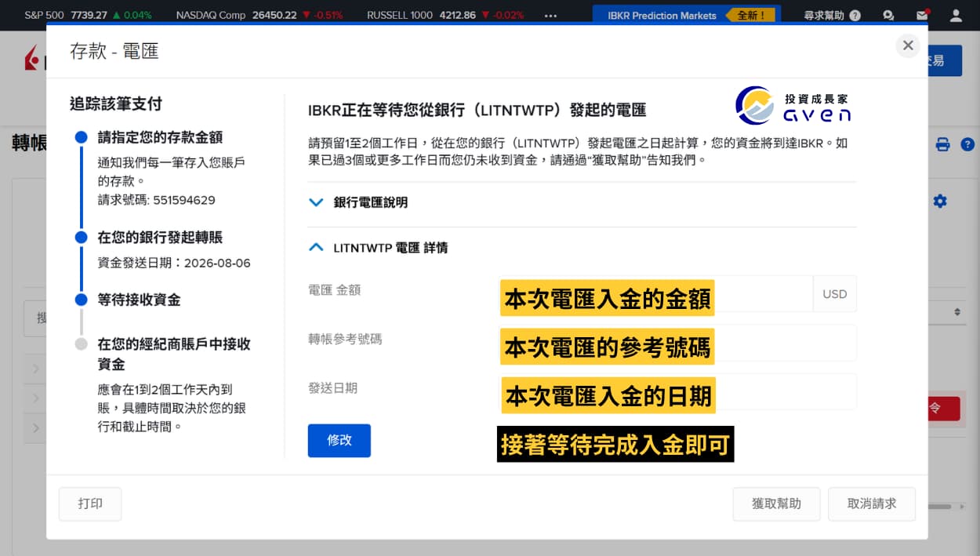This screenshot has height=556, width=980.
Task: Open the mail messages icon
Action: 922,15
